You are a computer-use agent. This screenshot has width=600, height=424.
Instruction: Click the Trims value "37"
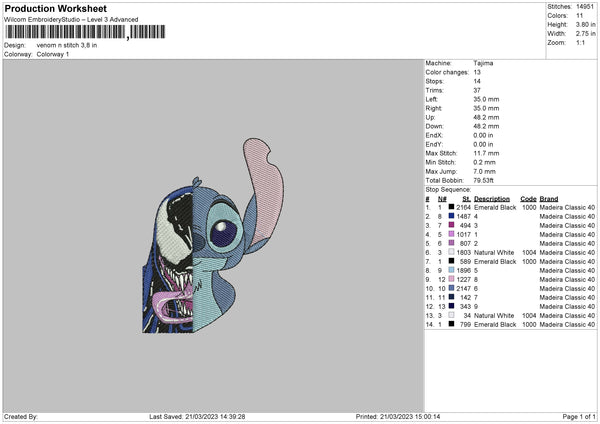click(477, 90)
